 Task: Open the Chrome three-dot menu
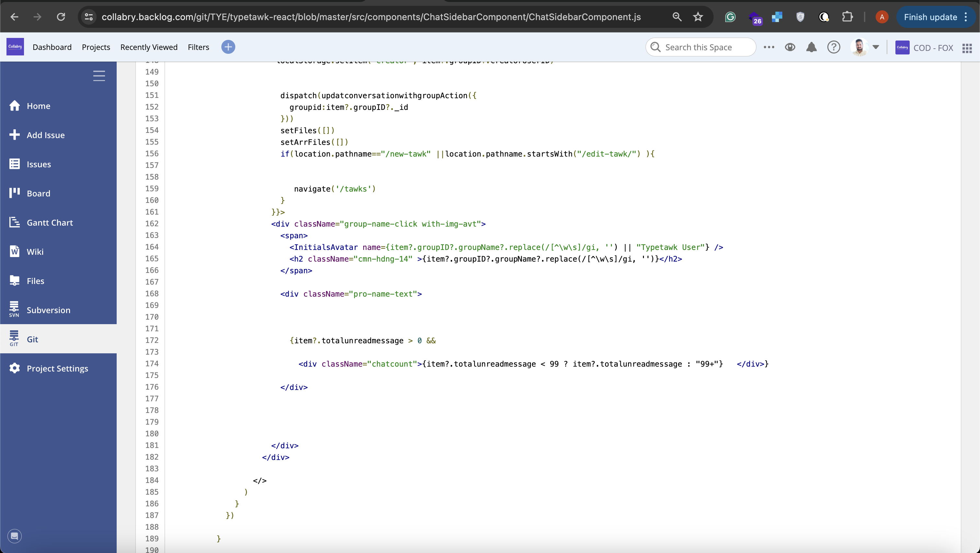tap(966, 17)
